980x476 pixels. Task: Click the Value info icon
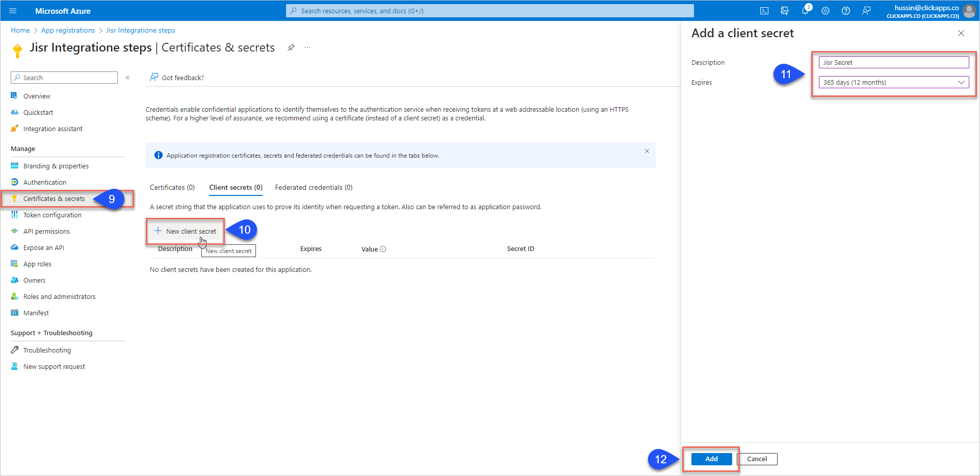coord(383,249)
